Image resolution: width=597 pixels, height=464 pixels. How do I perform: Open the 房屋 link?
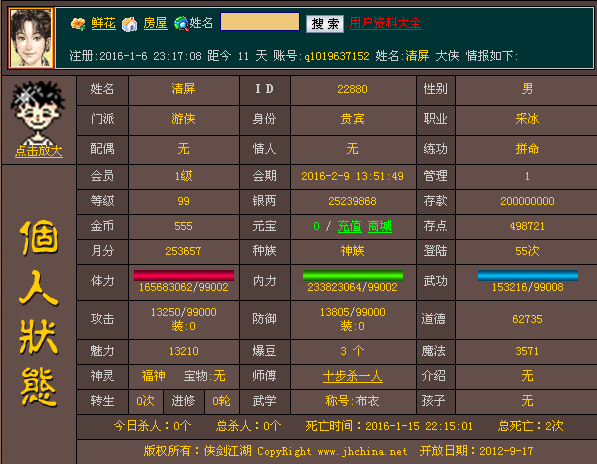pos(155,24)
